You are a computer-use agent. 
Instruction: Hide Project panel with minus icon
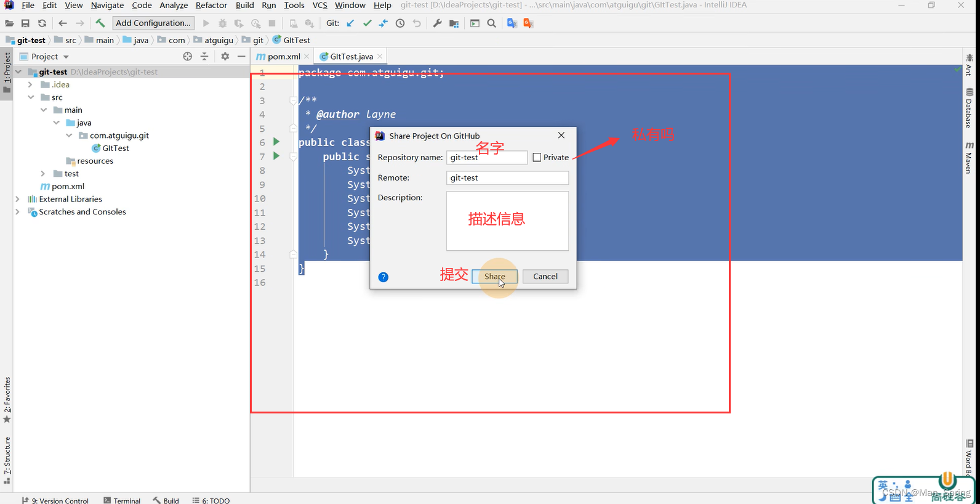point(241,56)
